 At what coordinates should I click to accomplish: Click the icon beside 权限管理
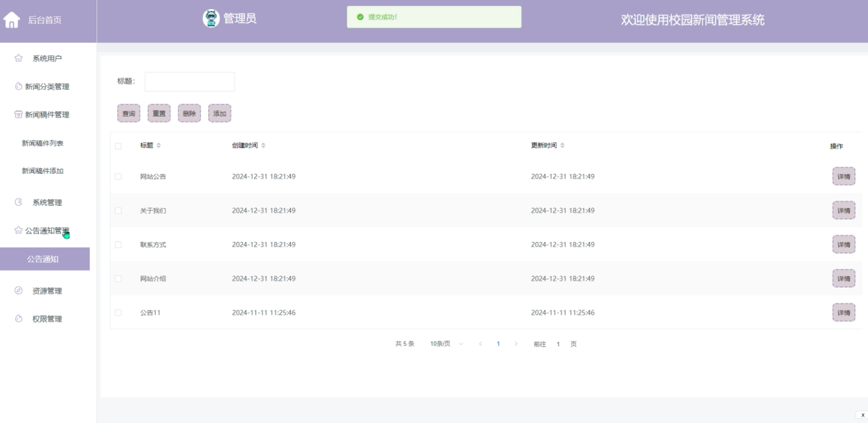click(x=18, y=319)
